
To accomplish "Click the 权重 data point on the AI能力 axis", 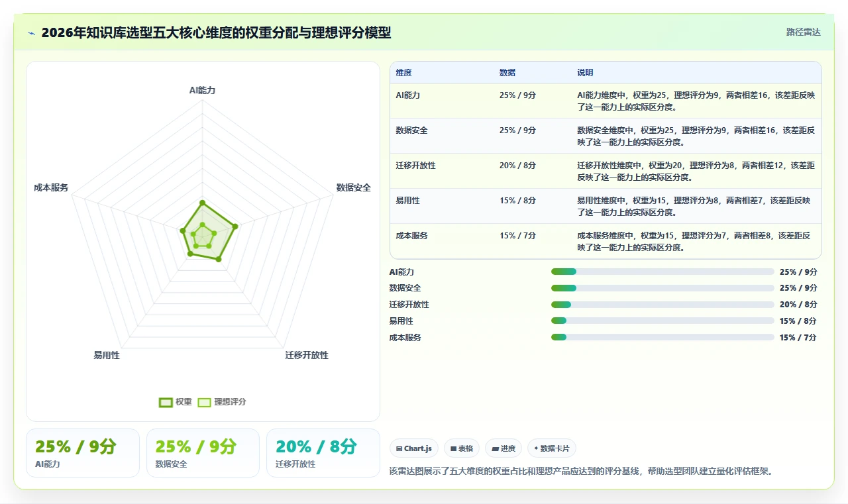I will pos(202,203).
